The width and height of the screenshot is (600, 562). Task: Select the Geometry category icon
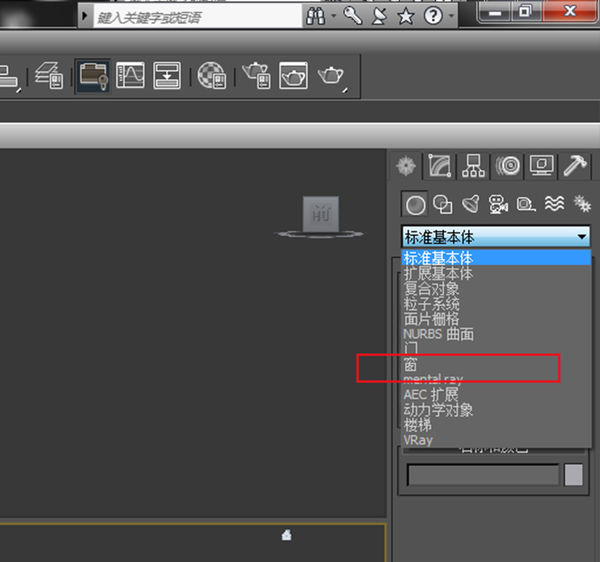click(x=415, y=204)
